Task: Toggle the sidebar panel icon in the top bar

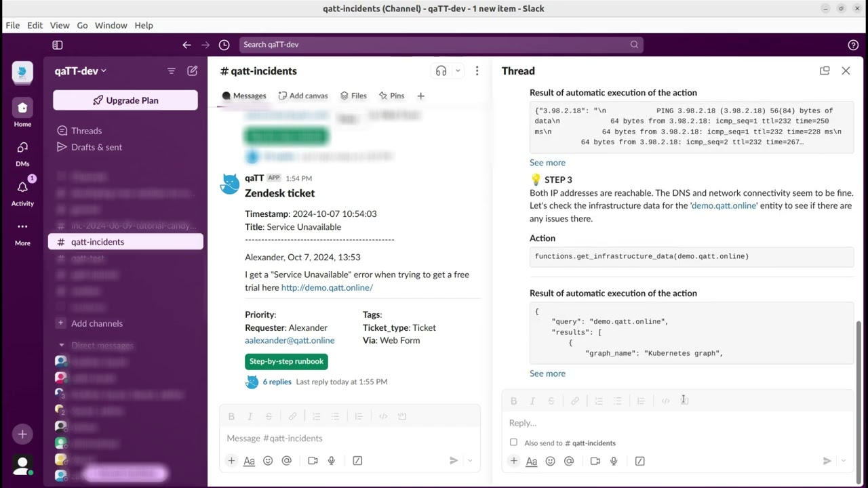Action: click(x=58, y=45)
